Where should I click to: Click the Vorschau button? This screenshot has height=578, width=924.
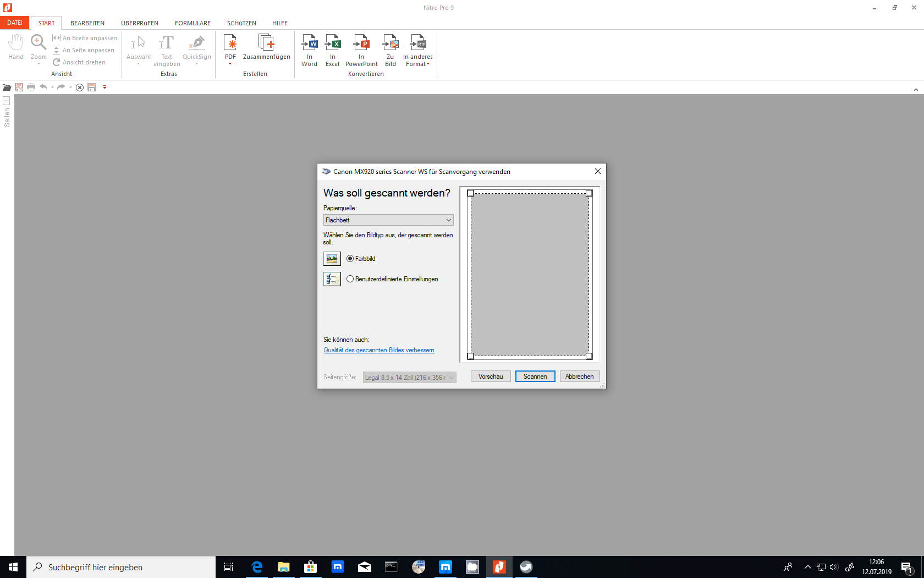(x=491, y=377)
